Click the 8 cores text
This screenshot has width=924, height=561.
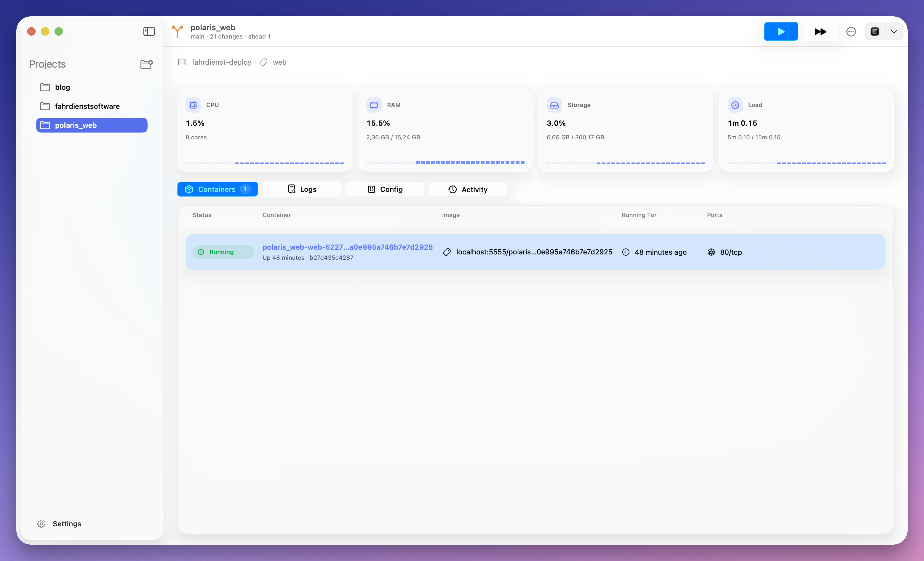[x=196, y=137]
